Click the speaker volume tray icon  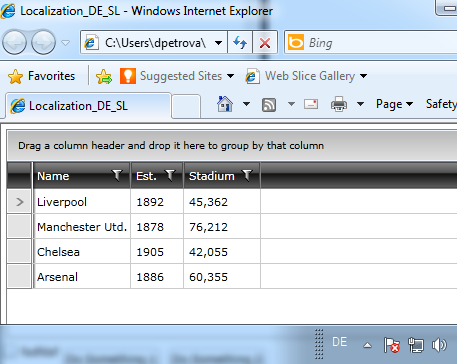439,345
